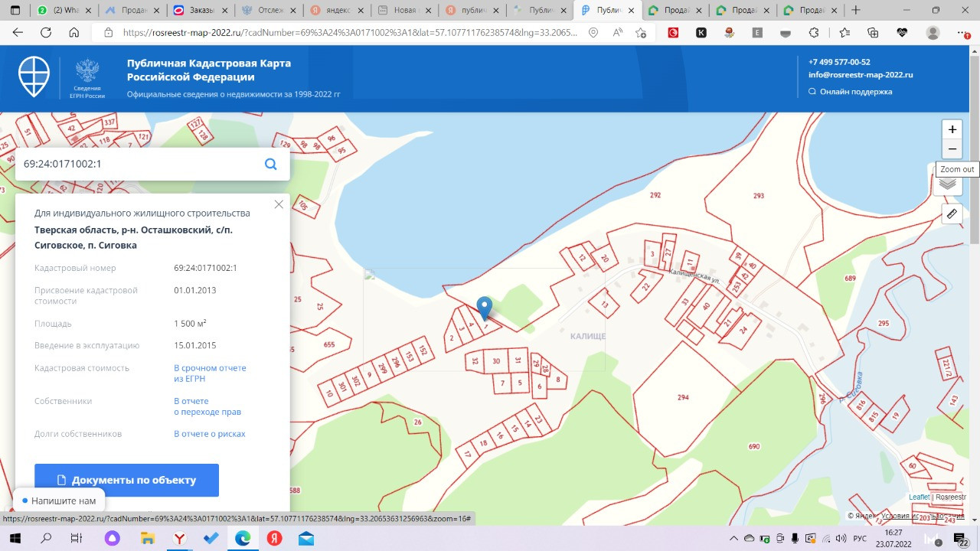Open В отчете о рисках link

click(x=210, y=434)
